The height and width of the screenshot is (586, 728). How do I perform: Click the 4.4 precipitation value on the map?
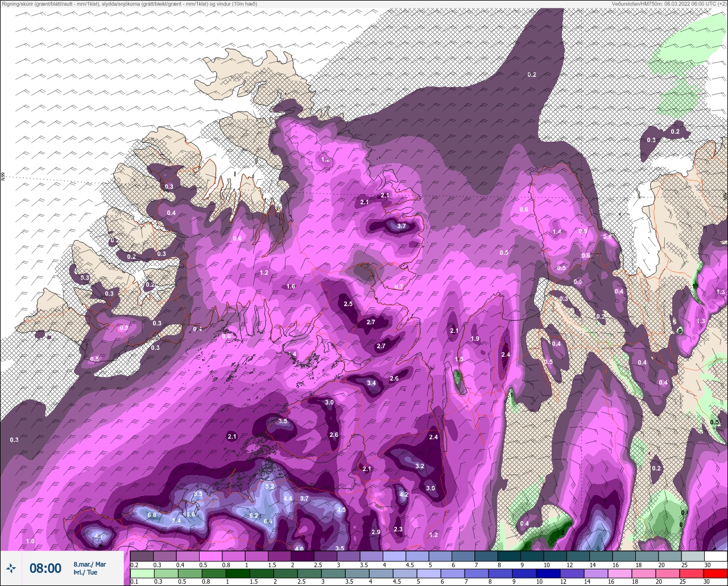coord(288,499)
